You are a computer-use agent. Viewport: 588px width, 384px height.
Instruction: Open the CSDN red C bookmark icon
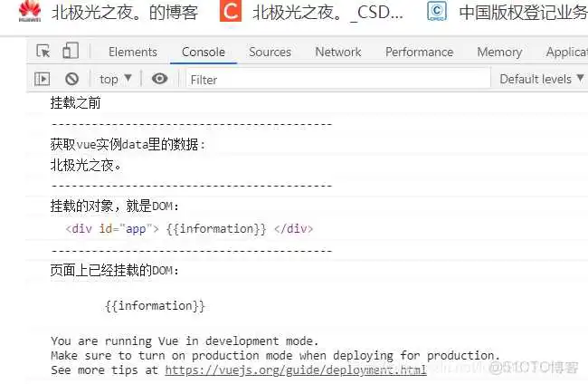point(232,12)
